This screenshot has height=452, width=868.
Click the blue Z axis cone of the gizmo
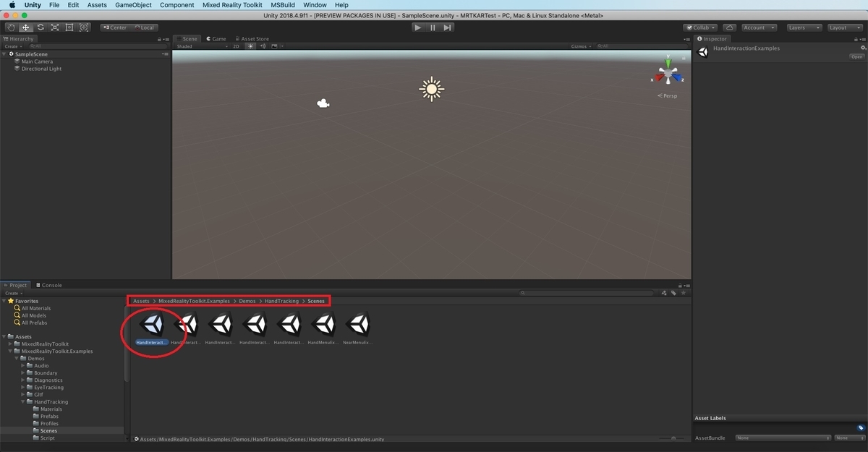(x=677, y=78)
